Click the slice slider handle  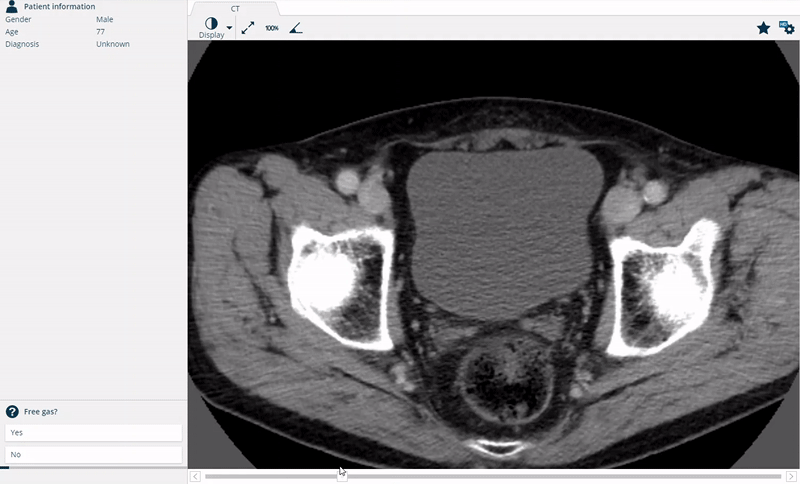click(x=342, y=476)
